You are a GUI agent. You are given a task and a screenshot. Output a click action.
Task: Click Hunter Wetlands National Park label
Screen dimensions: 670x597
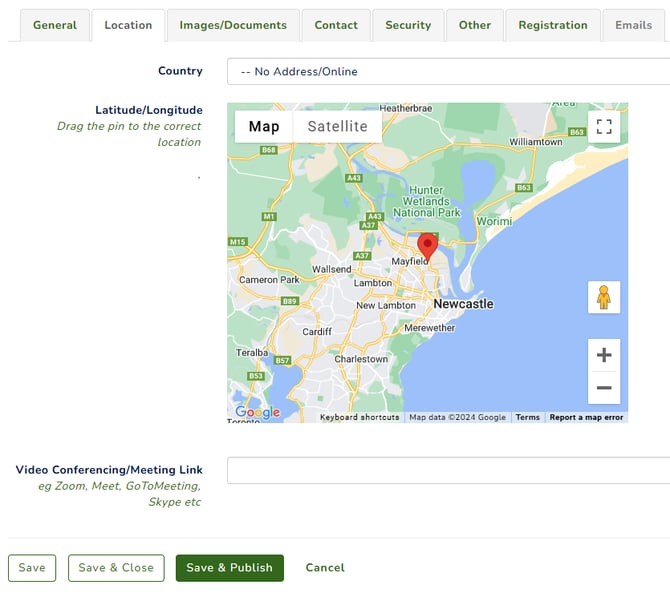[427, 201]
